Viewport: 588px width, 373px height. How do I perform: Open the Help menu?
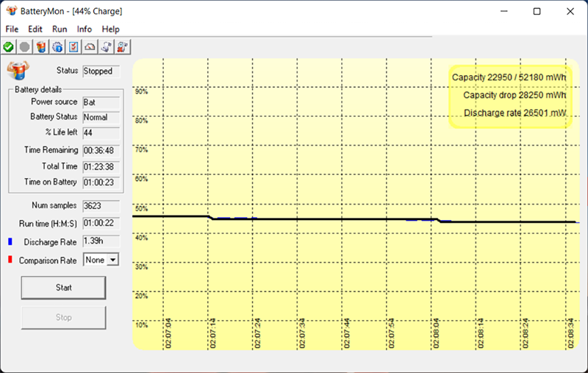coord(110,29)
